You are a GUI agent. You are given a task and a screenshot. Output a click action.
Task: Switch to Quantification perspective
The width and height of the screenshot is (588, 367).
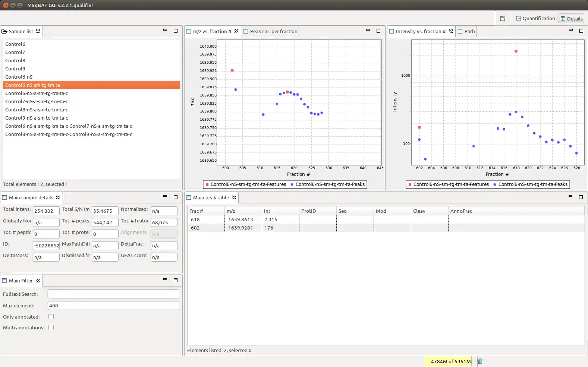tap(535, 19)
